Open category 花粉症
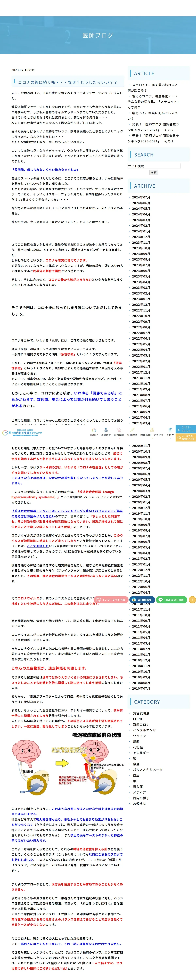Screen dimensions: 196x980 [138, 747]
